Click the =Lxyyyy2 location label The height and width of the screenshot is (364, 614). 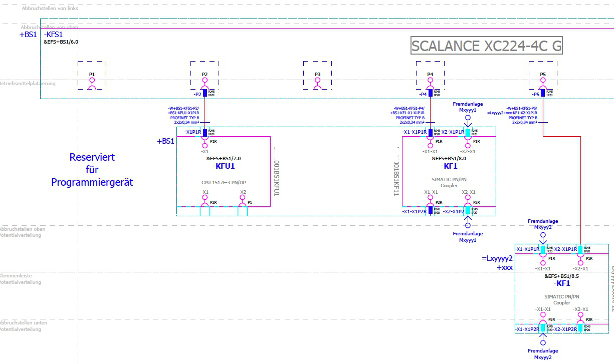[x=497, y=259]
